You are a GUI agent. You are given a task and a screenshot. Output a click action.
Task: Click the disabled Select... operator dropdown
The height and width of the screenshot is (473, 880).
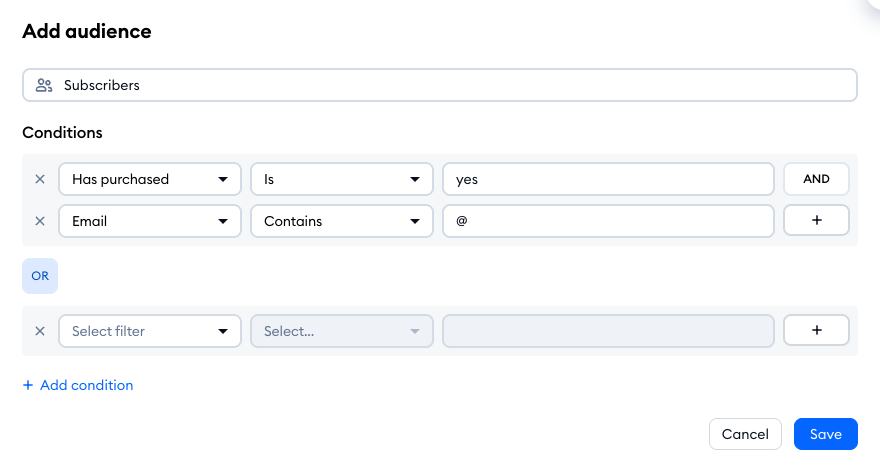click(341, 331)
